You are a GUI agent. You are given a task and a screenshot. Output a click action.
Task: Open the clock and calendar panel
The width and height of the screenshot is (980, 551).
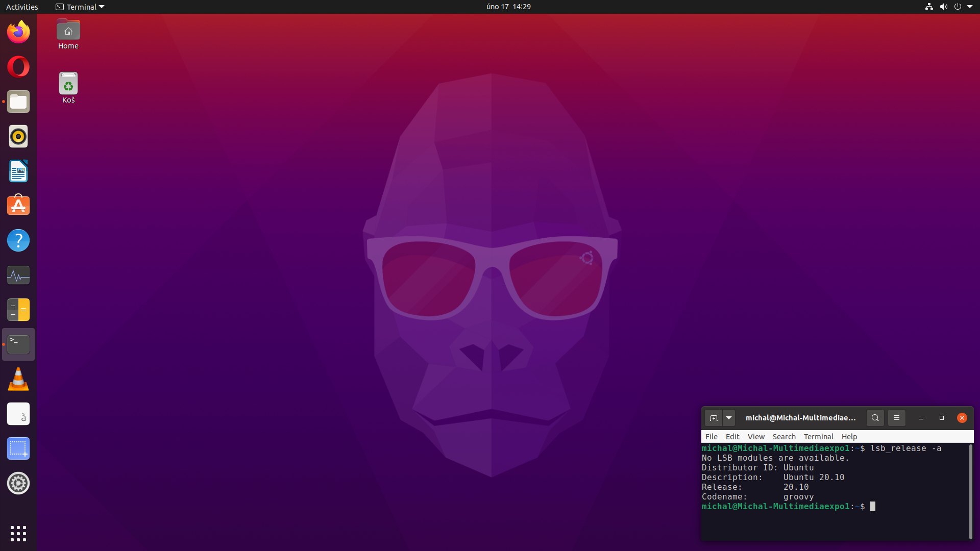[x=508, y=7]
